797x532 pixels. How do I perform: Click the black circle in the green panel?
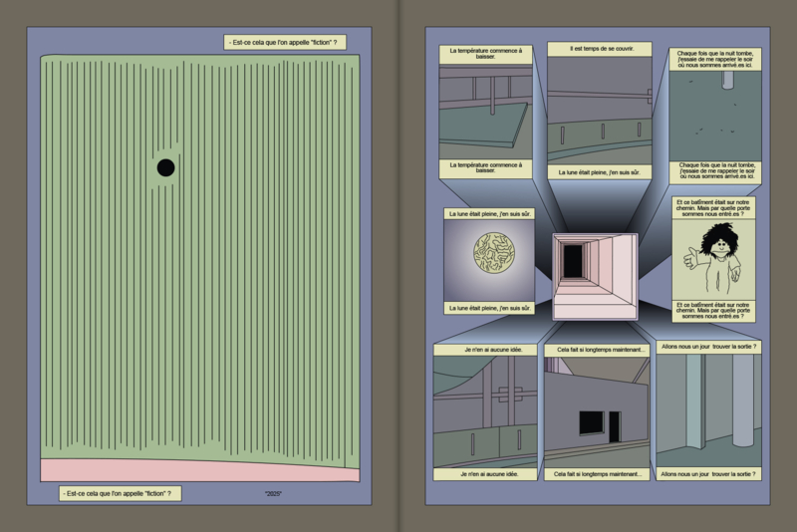165,167
